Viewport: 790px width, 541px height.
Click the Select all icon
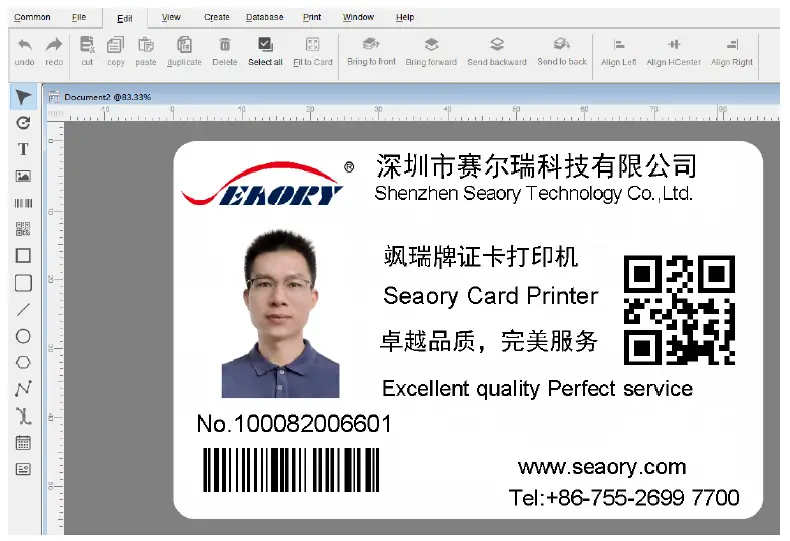[265, 44]
